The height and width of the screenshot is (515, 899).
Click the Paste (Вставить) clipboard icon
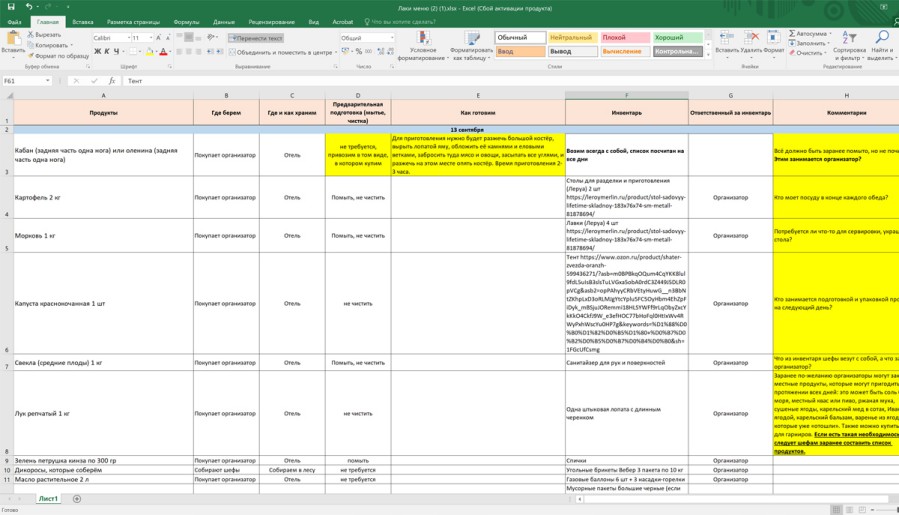tap(13, 38)
